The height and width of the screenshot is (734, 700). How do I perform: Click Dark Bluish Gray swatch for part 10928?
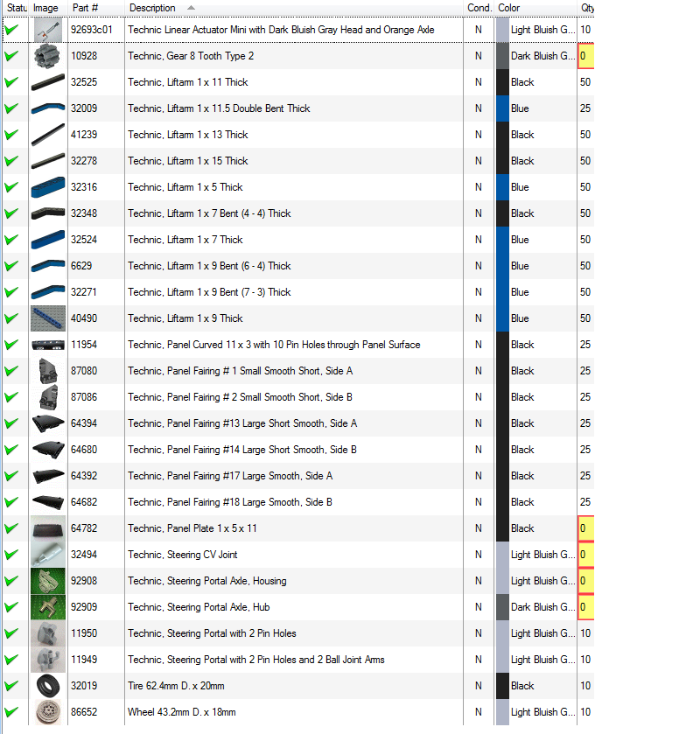click(x=502, y=56)
